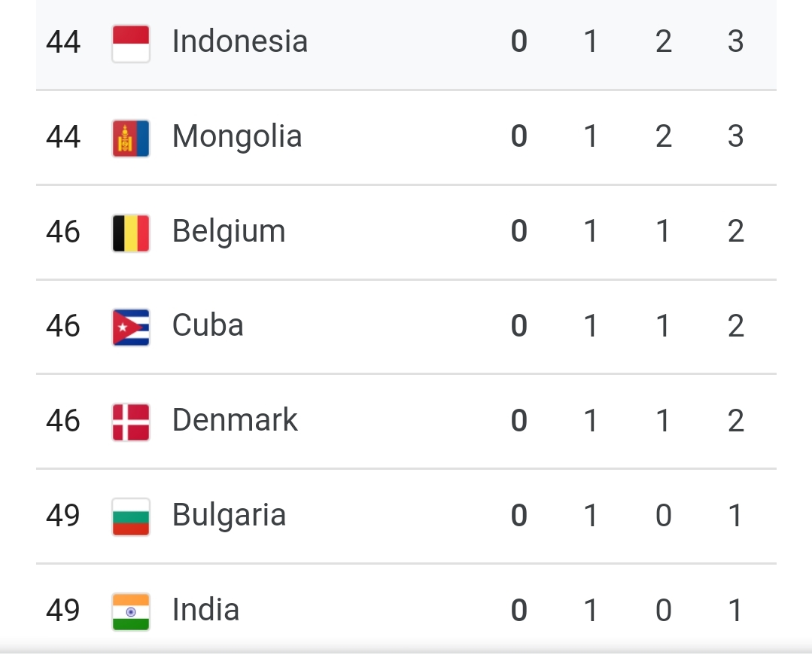Viewport: 812px width, 655px height.
Task: Click Belgium's total medal count 2
Action: 736,232
